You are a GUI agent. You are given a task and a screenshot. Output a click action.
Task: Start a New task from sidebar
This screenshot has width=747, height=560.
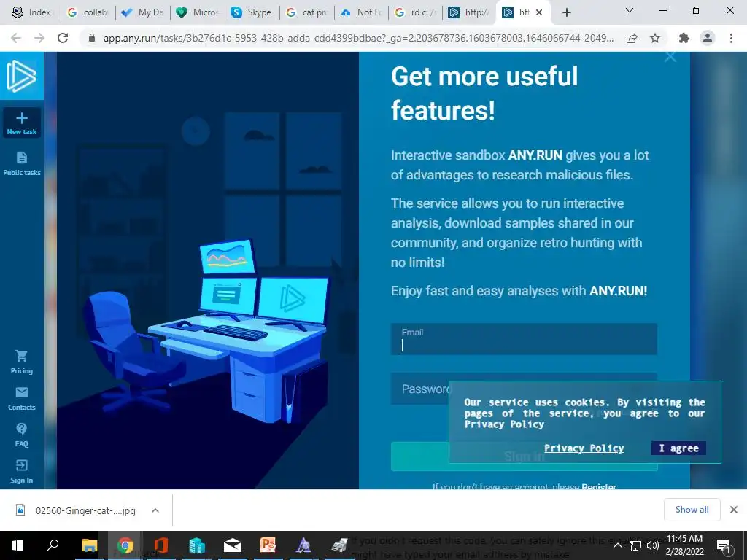coord(21,123)
